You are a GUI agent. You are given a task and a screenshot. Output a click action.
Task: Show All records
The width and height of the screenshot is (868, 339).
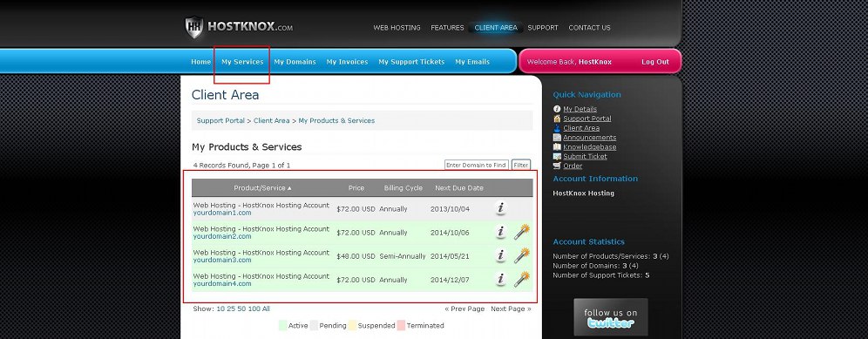(x=267, y=309)
